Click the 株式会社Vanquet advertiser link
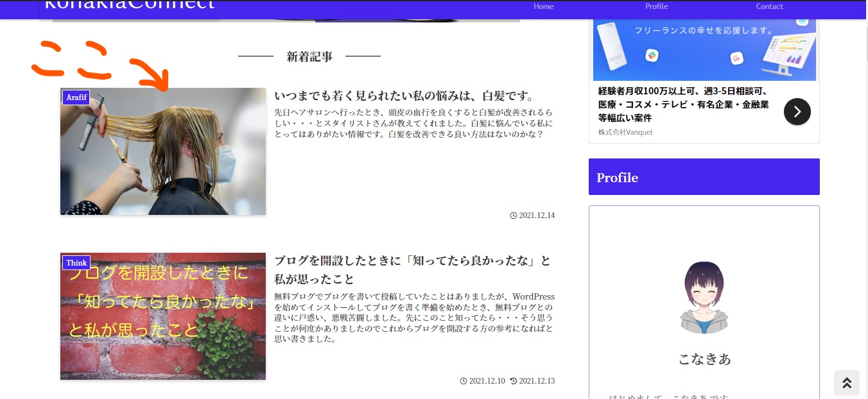The image size is (868, 399). (625, 132)
